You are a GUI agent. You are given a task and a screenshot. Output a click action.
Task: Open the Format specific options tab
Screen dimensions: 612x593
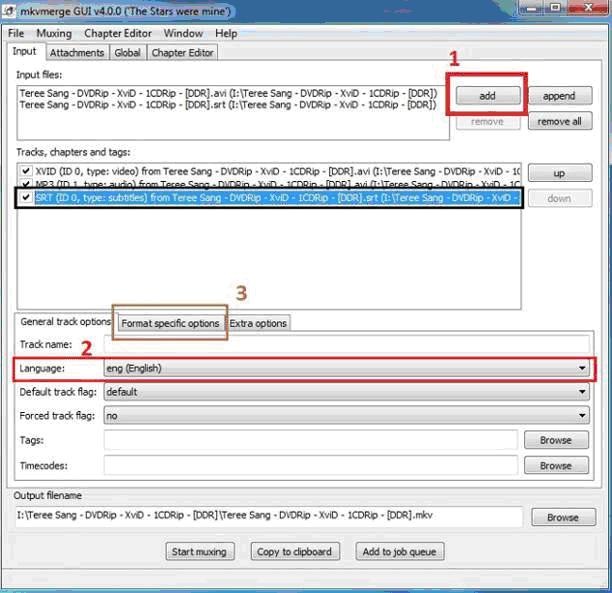pos(170,324)
